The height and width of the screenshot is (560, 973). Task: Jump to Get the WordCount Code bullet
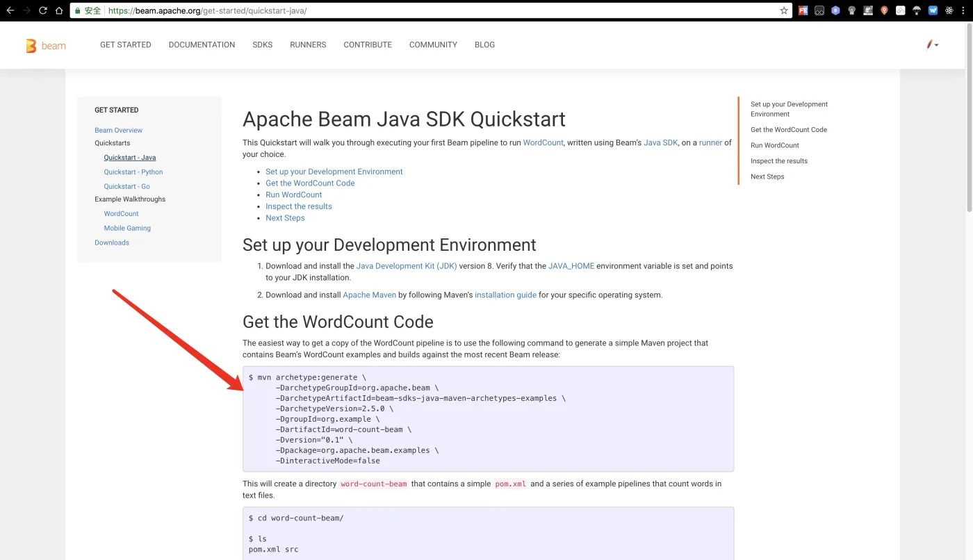(x=310, y=183)
